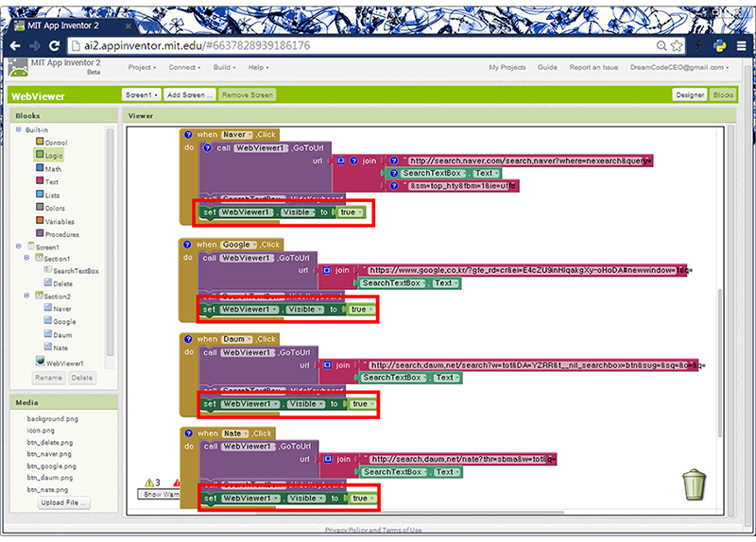Collapse the Built-in tree node

click(x=18, y=129)
